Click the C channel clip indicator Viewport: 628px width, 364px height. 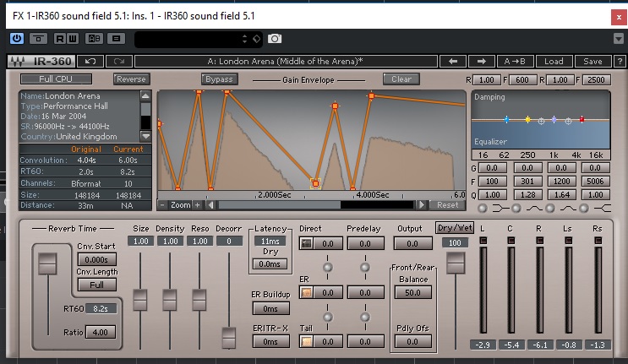coord(511,241)
